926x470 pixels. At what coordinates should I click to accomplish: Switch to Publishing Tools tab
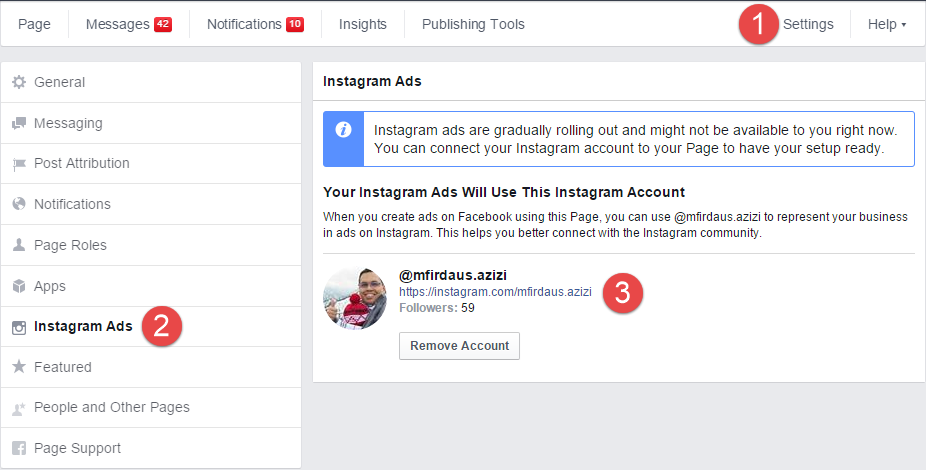click(473, 24)
